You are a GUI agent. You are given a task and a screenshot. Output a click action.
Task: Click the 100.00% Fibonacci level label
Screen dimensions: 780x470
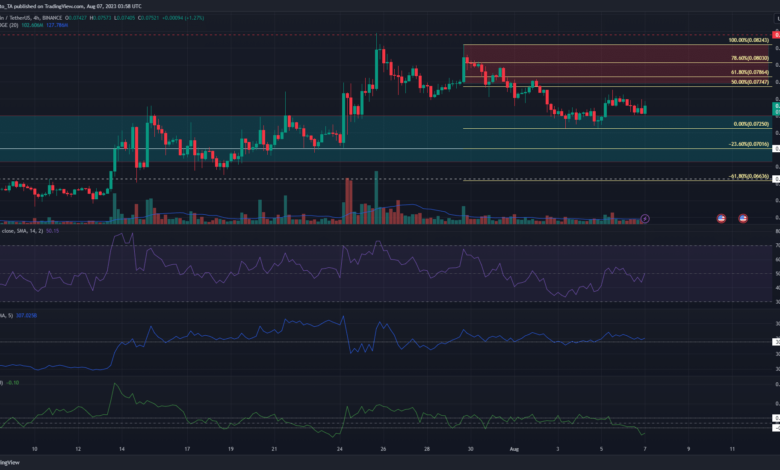748,40
